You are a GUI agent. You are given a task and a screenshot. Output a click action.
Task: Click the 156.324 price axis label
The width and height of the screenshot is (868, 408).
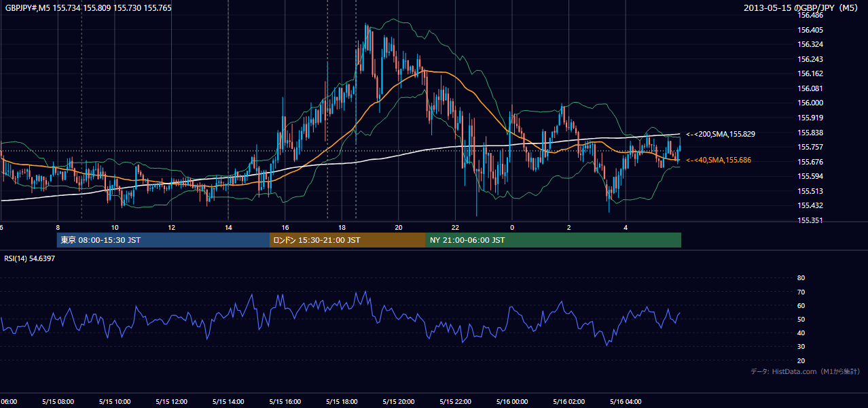(x=810, y=44)
